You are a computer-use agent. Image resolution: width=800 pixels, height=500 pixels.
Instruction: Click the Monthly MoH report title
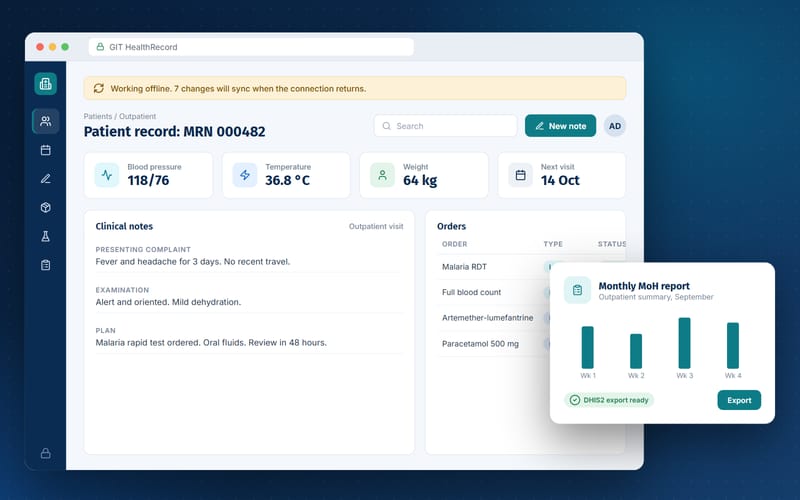tap(644, 286)
